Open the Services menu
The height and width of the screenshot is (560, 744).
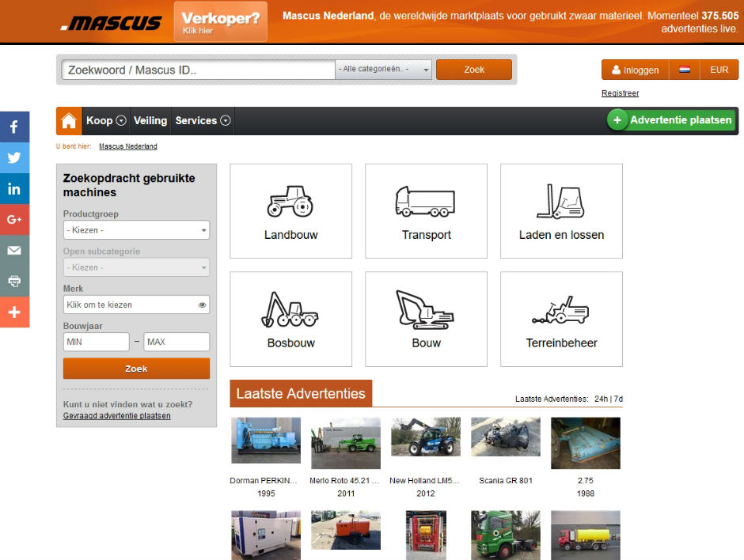click(203, 121)
